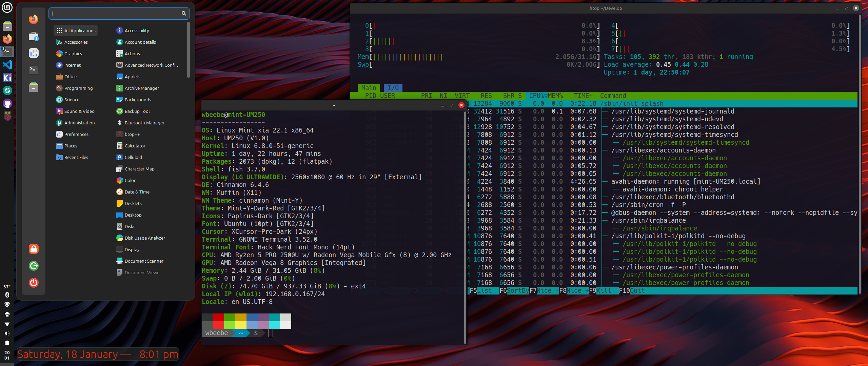Click the application list scrollbar
Viewport: 868px width, 366px height.
click(x=189, y=50)
